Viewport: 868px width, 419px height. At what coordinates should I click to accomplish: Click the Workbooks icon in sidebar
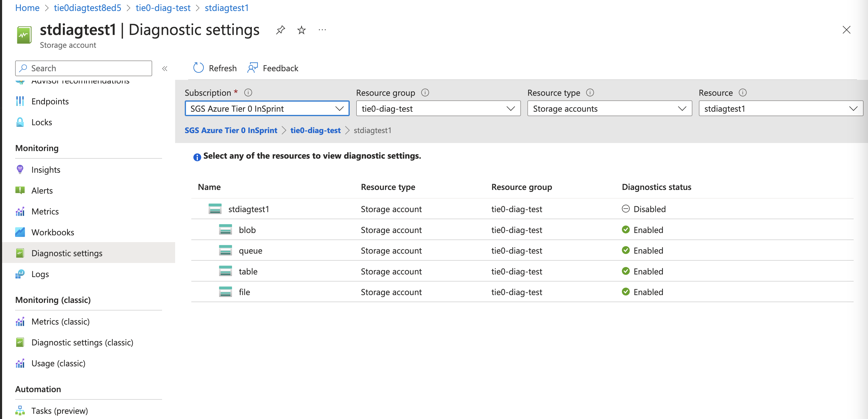click(20, 232)
